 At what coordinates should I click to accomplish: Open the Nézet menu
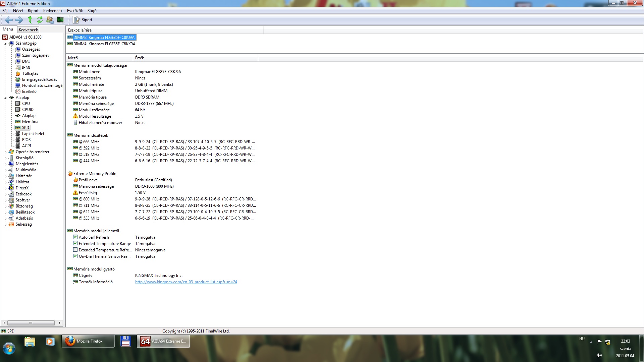click(x=18, y=11)
